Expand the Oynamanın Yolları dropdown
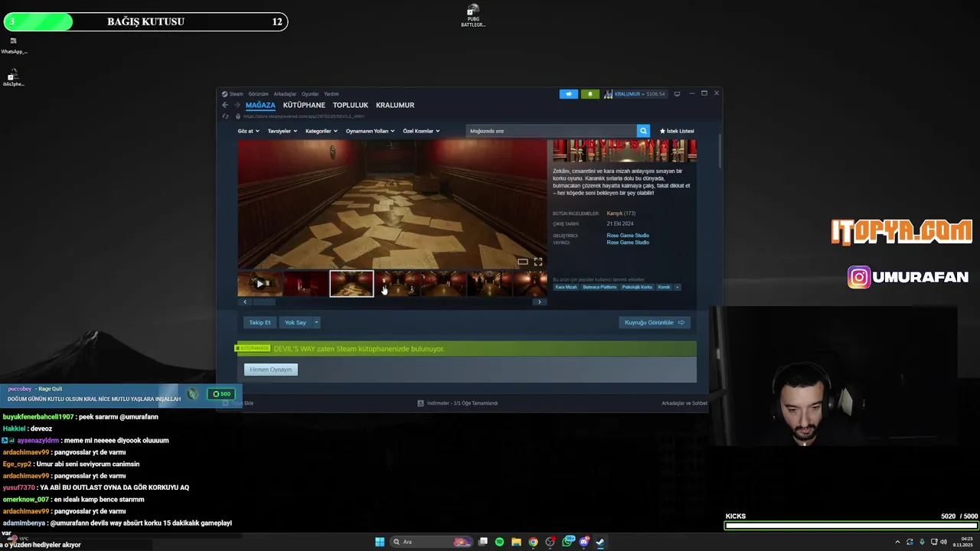The image size is (980, 551). coord(370,131)
